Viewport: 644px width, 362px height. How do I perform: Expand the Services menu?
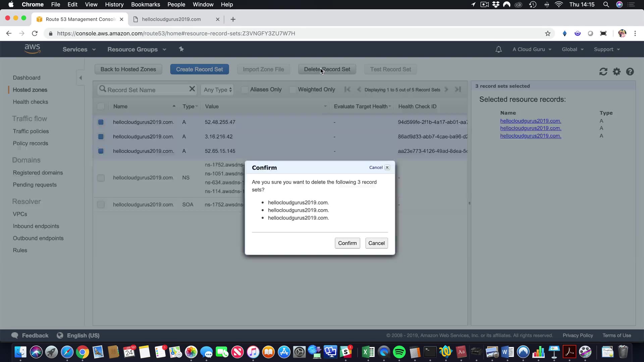pyautogui.click(x=79, y=50)
